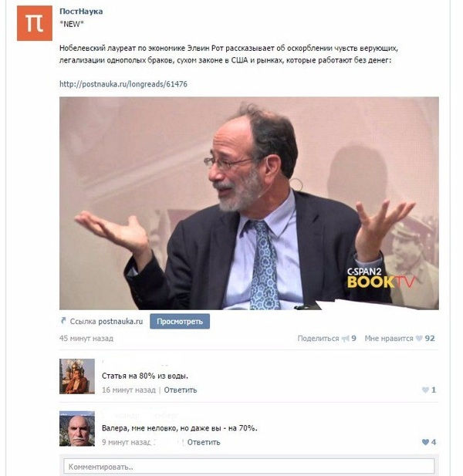This screenshot has width=463, height=476.
Task: Click the '16 минут назад' comment timestamp
Action: [x=129, y=390]
